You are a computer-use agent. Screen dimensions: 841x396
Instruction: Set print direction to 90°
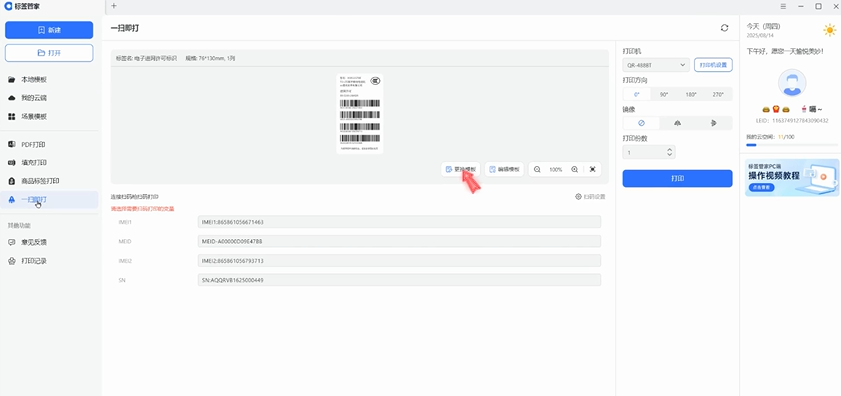click(x=664, y=94)
